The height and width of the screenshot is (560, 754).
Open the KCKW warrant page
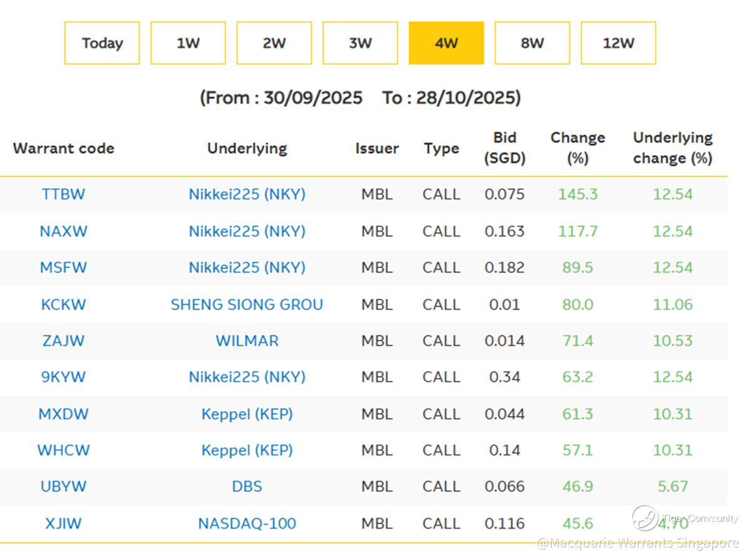[x=63, y=305]
